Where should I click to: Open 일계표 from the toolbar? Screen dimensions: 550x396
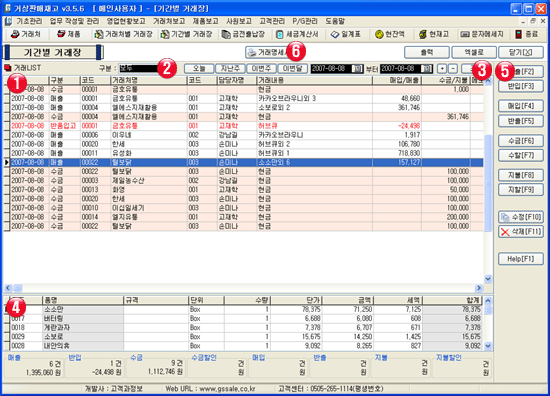coord(346,34)
